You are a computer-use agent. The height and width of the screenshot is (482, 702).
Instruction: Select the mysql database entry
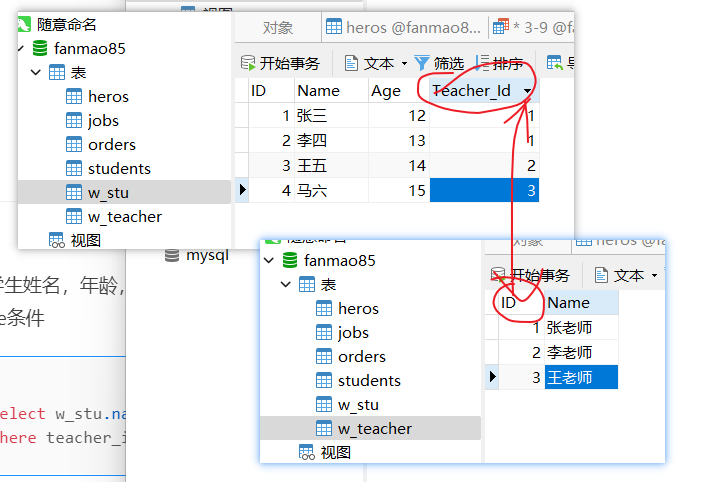click(207, 255)
